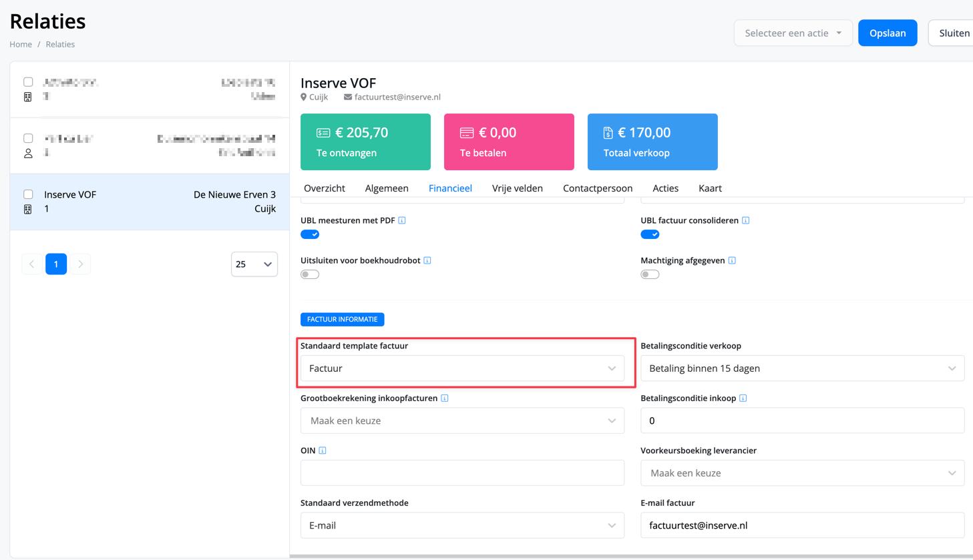Open the Contactpersoon tab
Screen dimensions: 973x560
[597, 188]
